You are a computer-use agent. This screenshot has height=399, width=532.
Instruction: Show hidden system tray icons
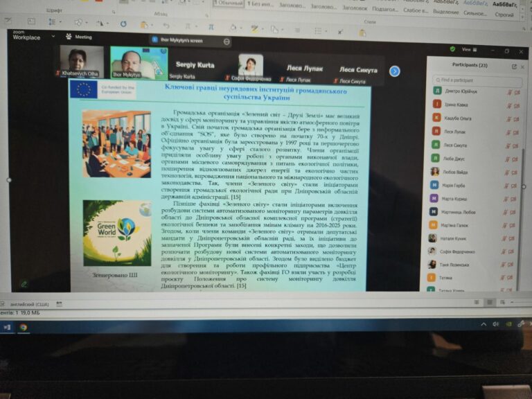click(x=484, y=324)
